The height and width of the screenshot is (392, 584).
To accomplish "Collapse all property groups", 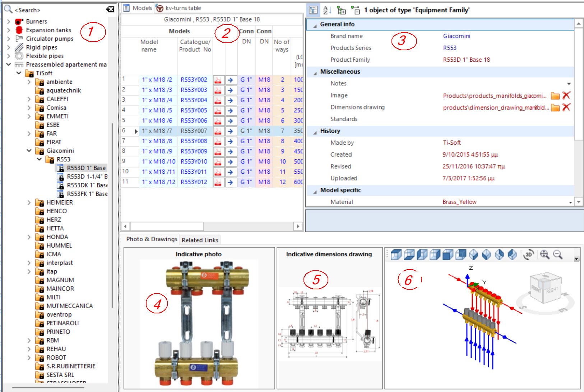I will coord(355,10).
